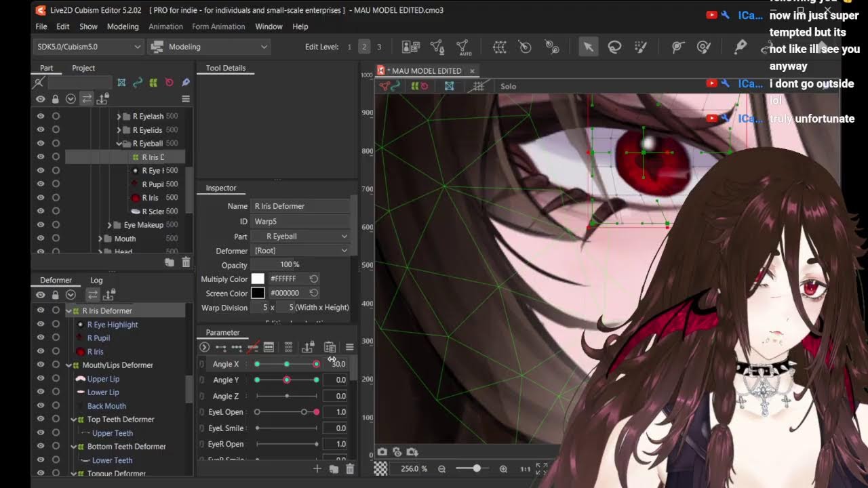Image resolution: width=868 pixels, height=488 pixels.
Task: Toggle visibility of the Mouth part
Action: tap(40, 238)
